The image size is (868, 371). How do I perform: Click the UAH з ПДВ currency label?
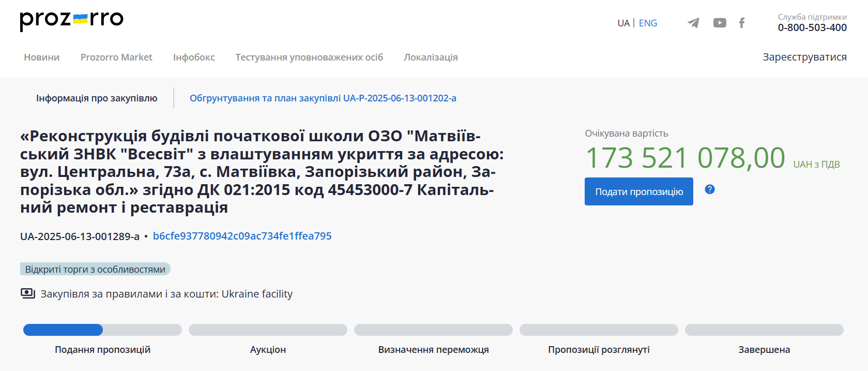(x=816, y=165)
